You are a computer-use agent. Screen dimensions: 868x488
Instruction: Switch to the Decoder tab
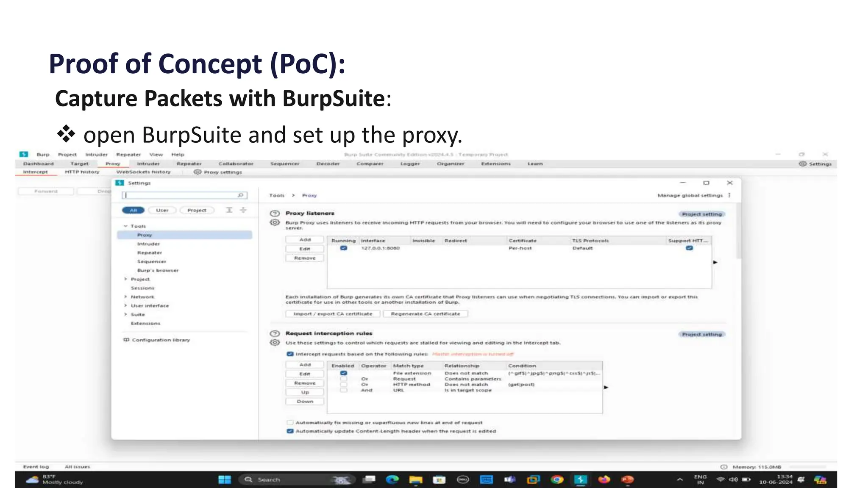[328, 164]
